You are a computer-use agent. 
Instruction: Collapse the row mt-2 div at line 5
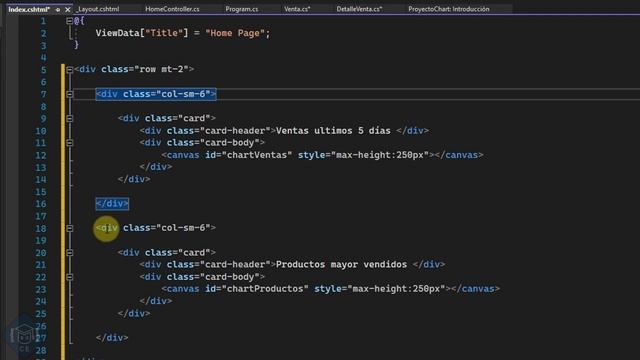(69, 70)
